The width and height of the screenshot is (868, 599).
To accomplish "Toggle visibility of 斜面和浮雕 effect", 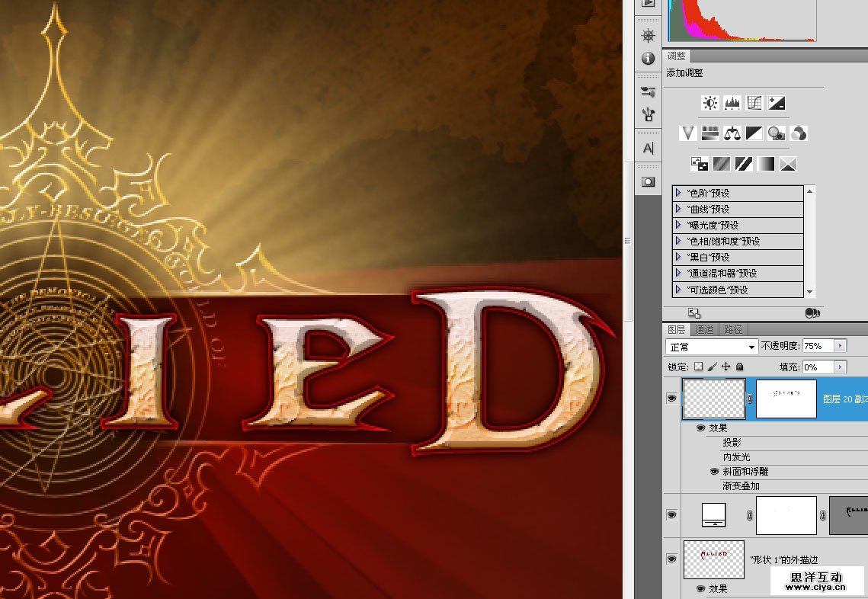I will (x=714, y=472).
